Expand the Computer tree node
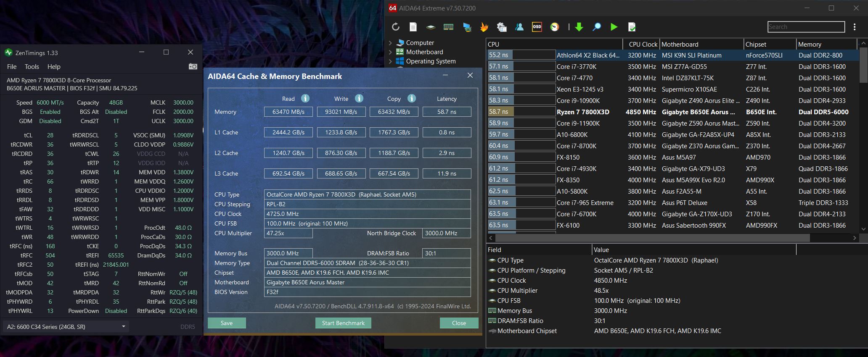The height and width of the screenshot is (357, 868). pyautogui.click(x=390, y=43)
